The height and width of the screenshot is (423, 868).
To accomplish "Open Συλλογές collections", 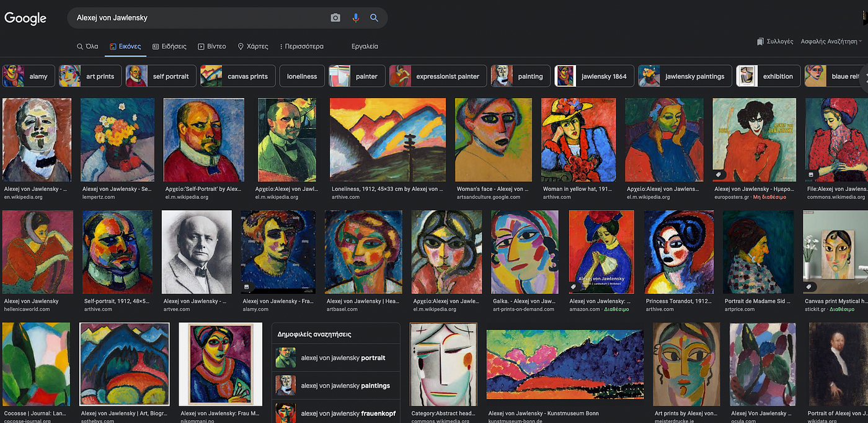I will 775,42.
